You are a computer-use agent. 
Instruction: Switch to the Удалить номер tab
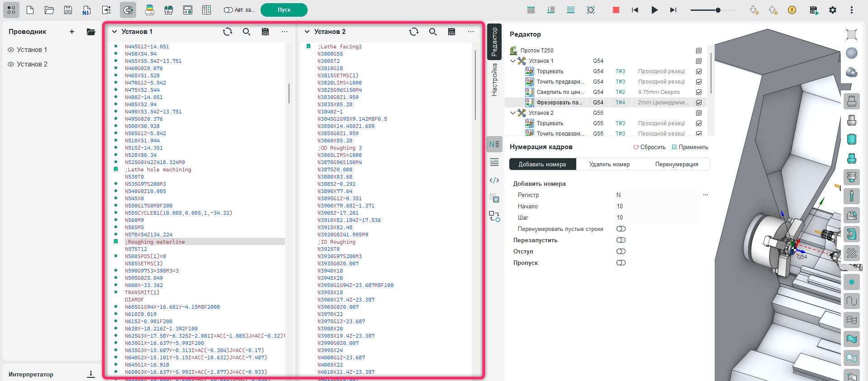tap(609, 164)
